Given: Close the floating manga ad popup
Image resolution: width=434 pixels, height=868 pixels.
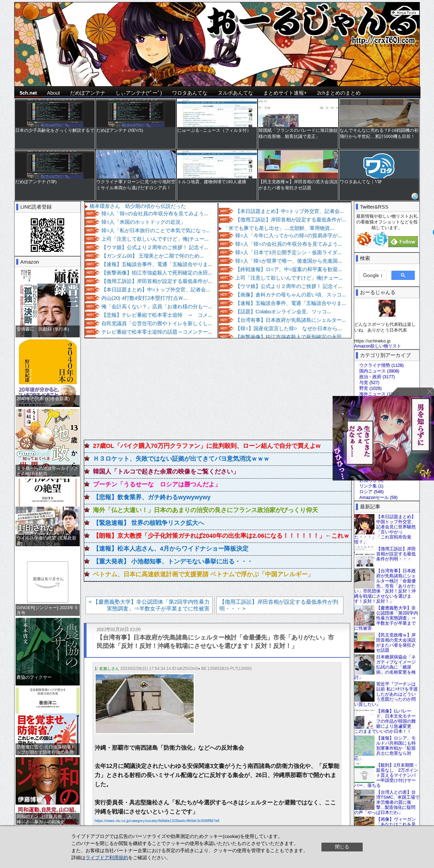Looking at the screenshot, I should 430,391.
